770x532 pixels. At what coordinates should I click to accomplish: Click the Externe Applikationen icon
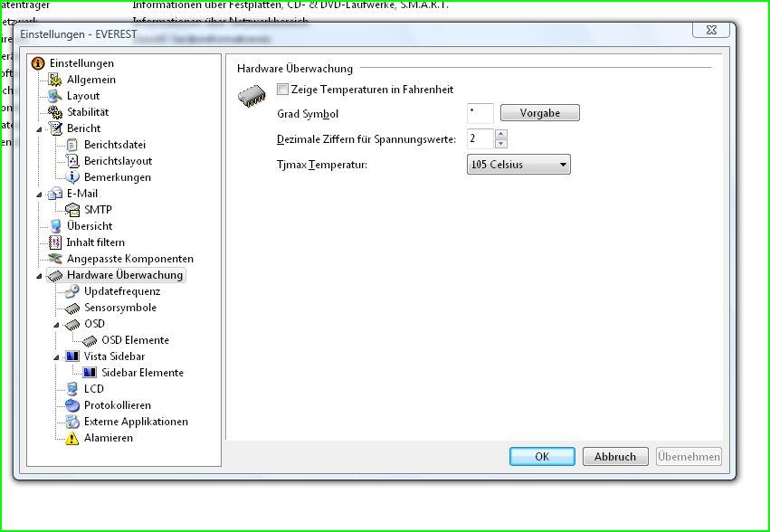coord(72,422)
